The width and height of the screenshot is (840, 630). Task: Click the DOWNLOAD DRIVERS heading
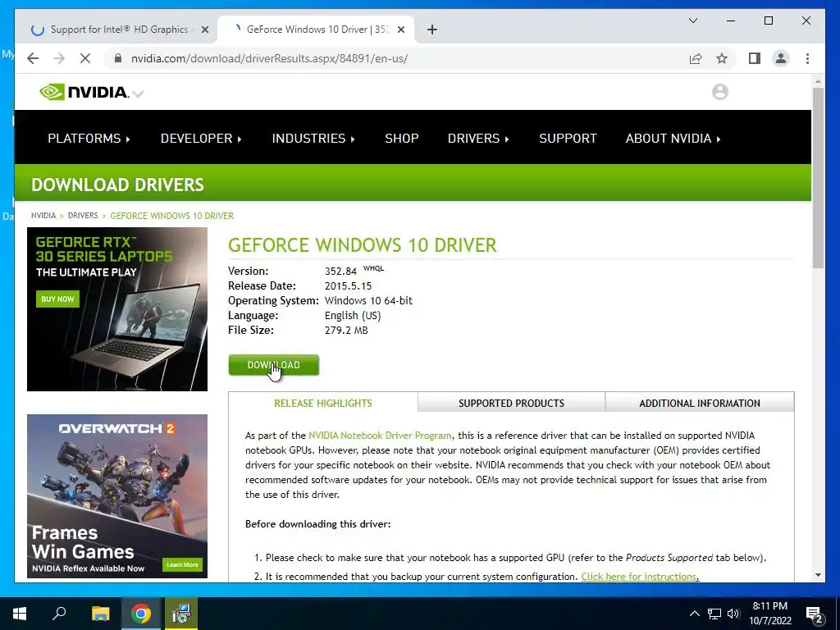(117, 185)
